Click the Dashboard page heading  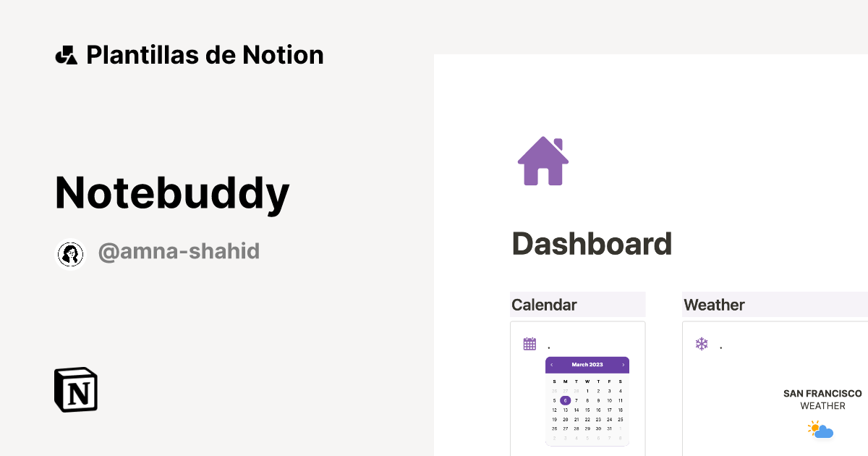[592, 244]
